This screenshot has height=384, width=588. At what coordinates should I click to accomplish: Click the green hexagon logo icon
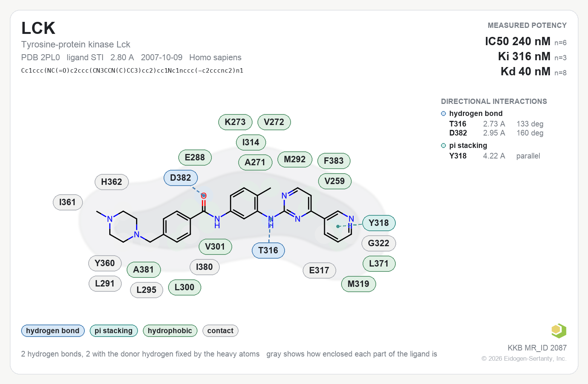point(559,331)
